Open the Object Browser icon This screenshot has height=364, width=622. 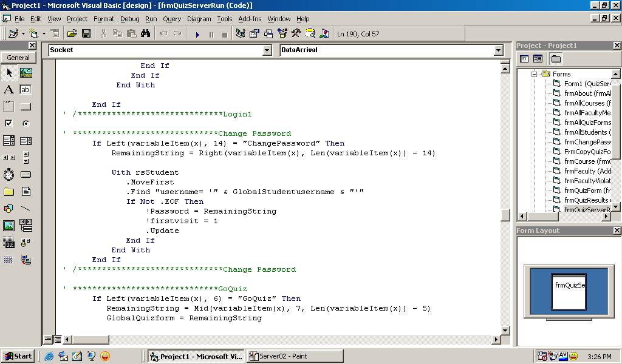click(282, 33)
